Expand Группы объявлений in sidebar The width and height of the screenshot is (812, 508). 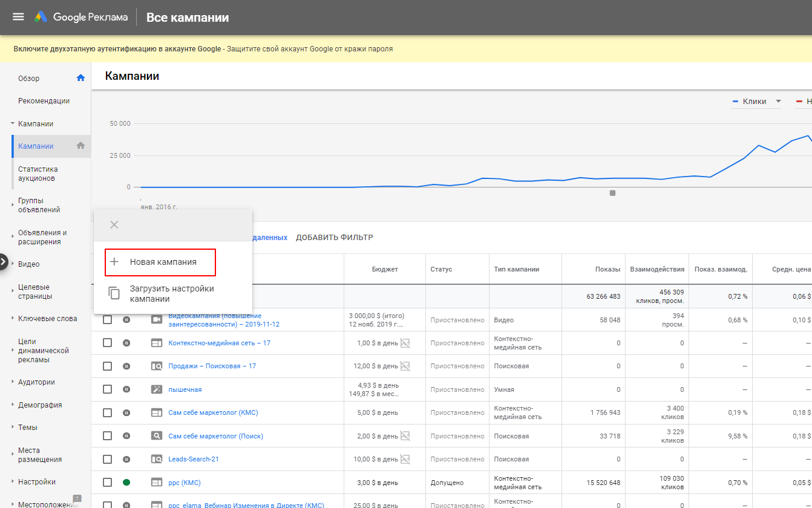pyautogui.click(x=12, y=205)
